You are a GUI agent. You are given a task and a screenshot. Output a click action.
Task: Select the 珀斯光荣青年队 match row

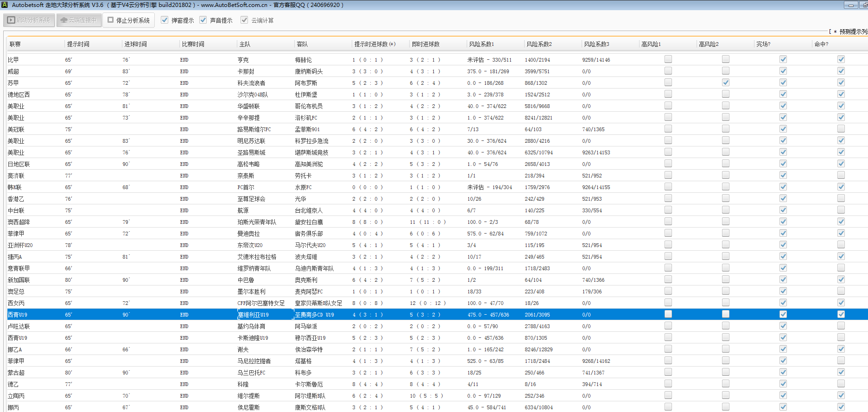coord(257,222)
